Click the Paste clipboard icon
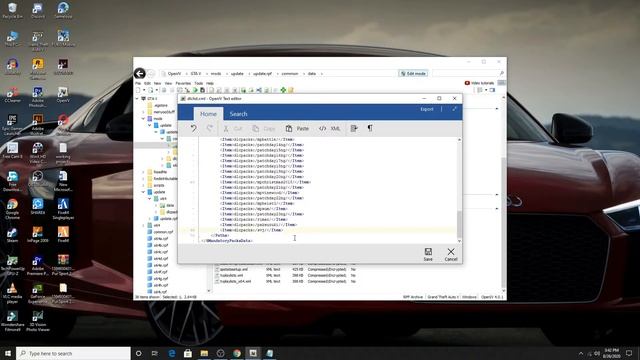 point(289,128)
